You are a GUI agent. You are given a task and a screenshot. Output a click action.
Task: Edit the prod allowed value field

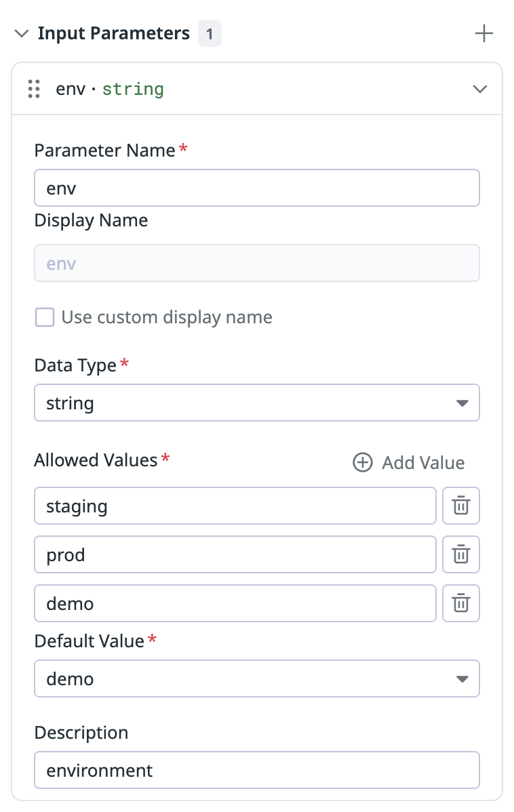click(235, 554)
